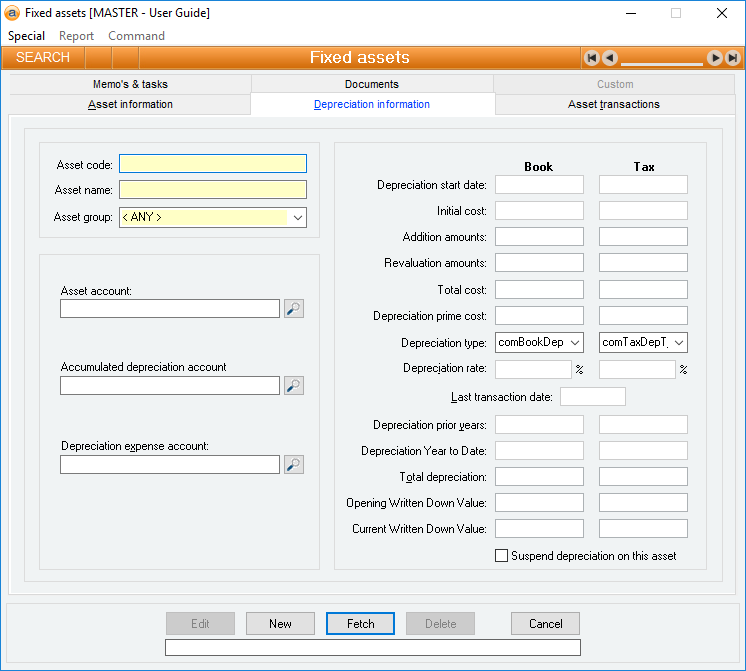Open lookup for Depreciation expense account
This screenshot has height=671, width=746.
point(293,464)
